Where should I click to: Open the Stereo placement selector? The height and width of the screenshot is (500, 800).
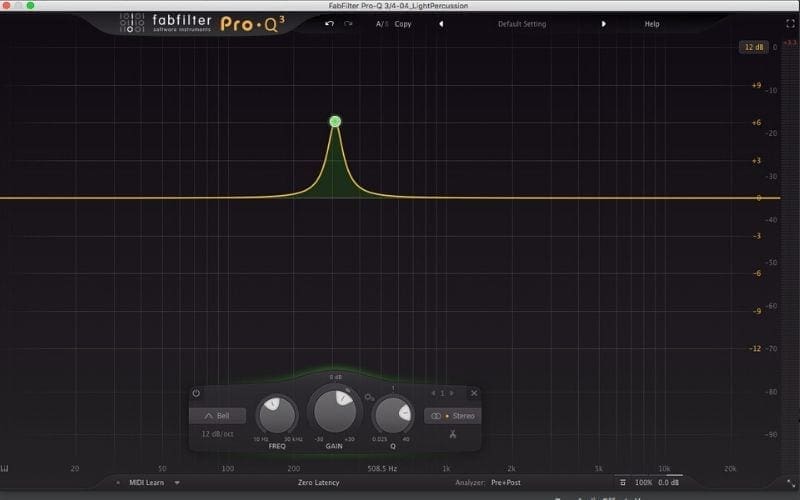click(x=453, y=416)
